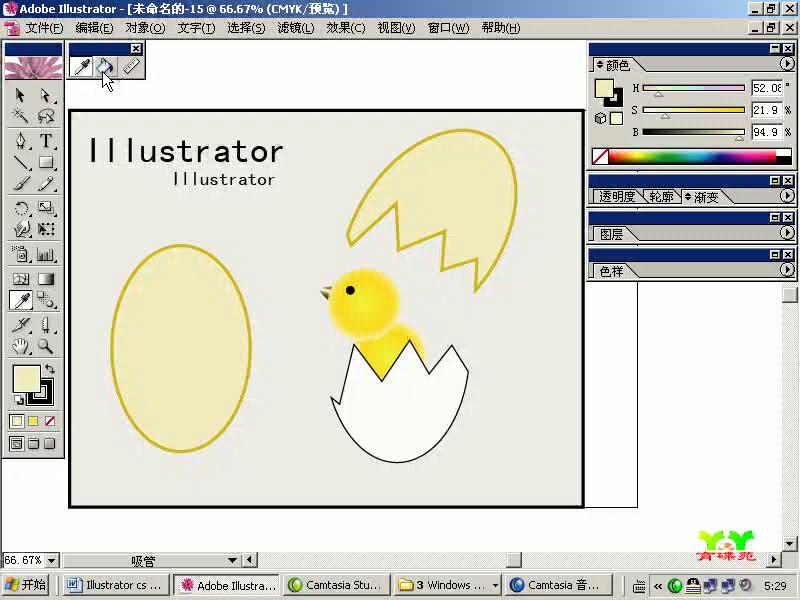The width and height of the screenshot is (800, 600).
Task: Open the 3 Windows taskbar group
Action: (x=447, y=585)
